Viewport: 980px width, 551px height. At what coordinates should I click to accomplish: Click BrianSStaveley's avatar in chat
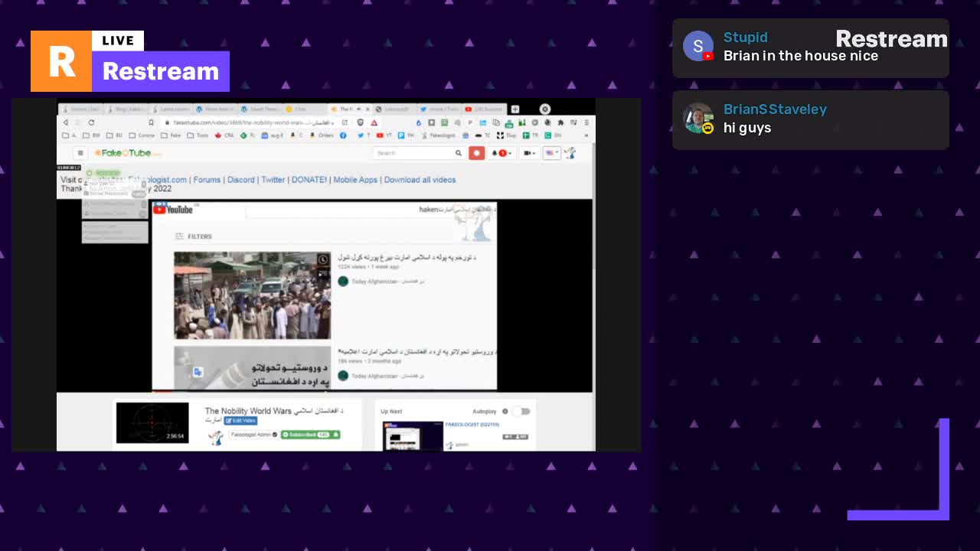(697, 118)
